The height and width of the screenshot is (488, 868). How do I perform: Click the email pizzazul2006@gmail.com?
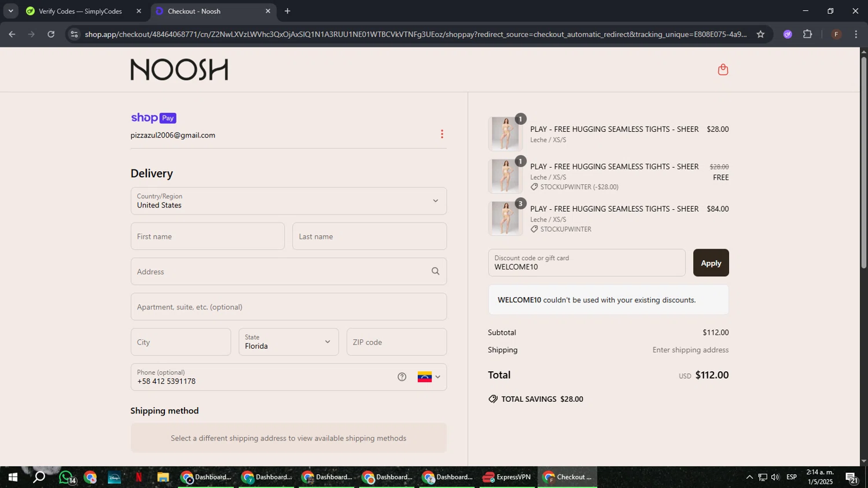[x=173, y=135]
